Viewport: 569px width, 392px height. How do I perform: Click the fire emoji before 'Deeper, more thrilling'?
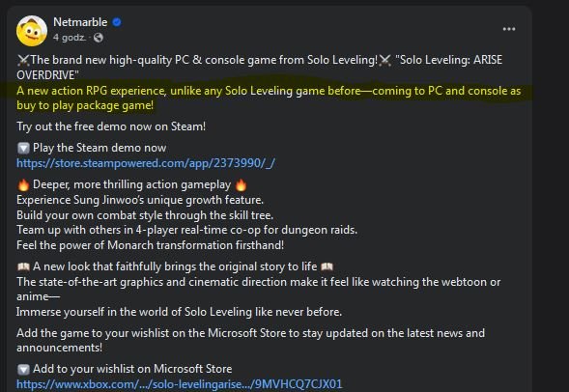click(23, 185)
